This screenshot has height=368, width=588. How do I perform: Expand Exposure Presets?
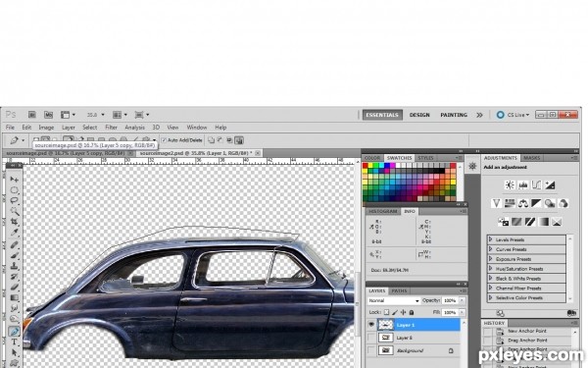[491, 259]
